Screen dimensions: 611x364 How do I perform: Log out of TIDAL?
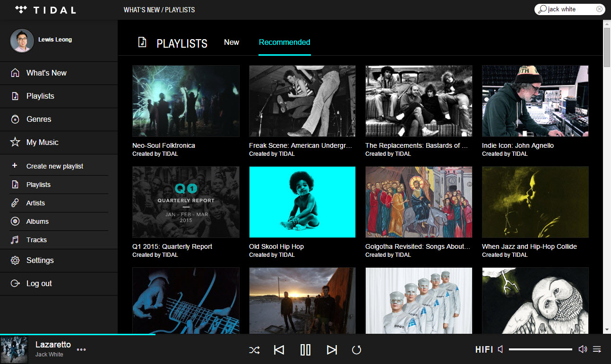click(39, 283)
